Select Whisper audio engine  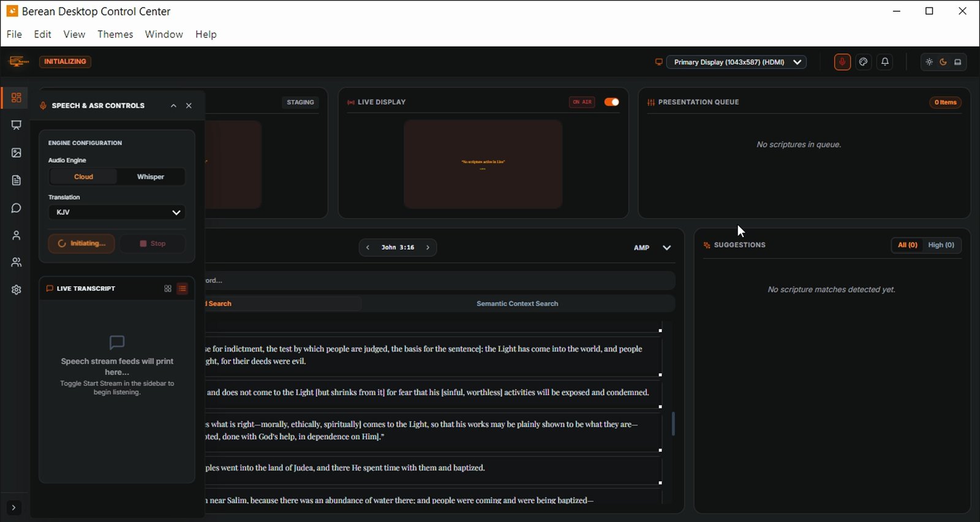(x=151, y=176)
